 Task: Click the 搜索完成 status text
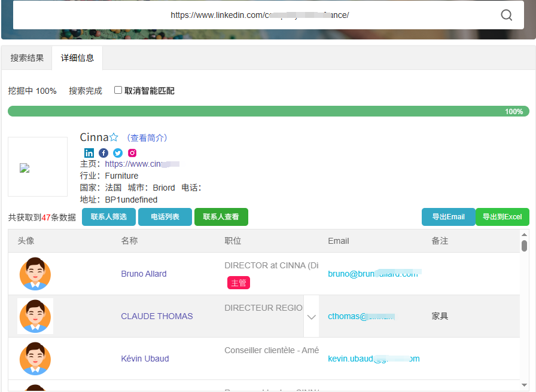point(86,91)
